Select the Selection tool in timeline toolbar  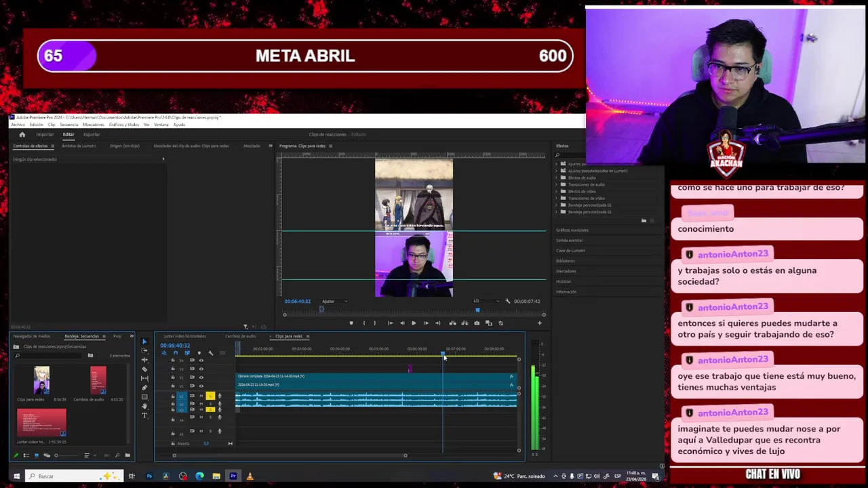(144, 342)
